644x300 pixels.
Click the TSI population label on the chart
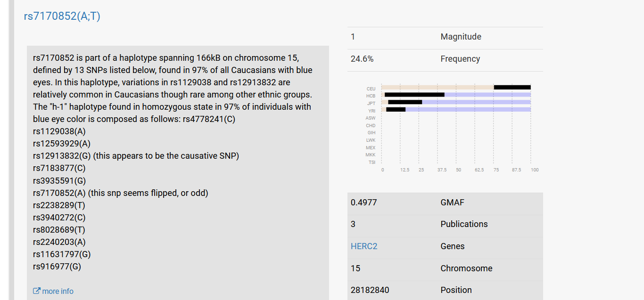coord(372,162)
